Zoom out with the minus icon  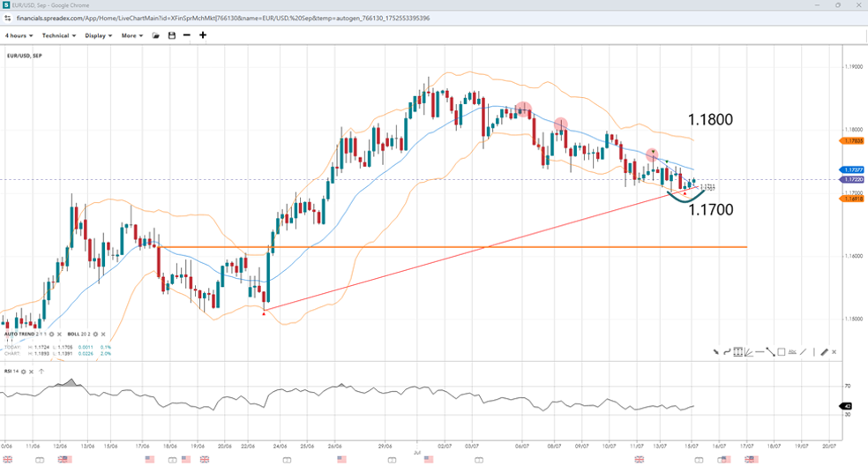coord(186,35)
